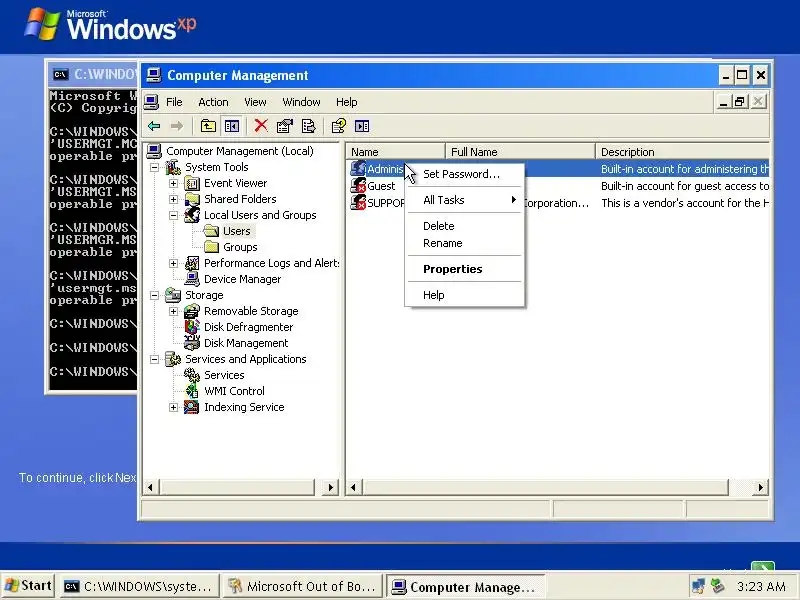Sort by the Full Name column header
Screen dimensions: 800x600
coord(520,152)
